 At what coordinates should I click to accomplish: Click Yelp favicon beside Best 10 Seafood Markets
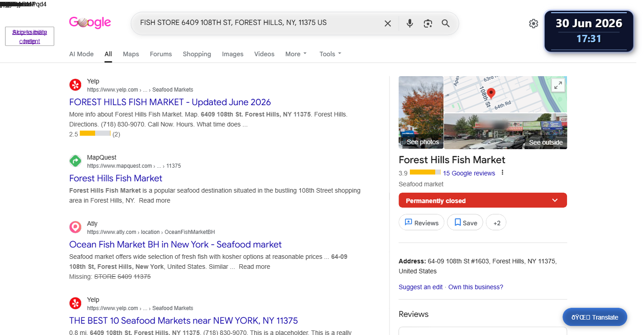coord(75,303)
